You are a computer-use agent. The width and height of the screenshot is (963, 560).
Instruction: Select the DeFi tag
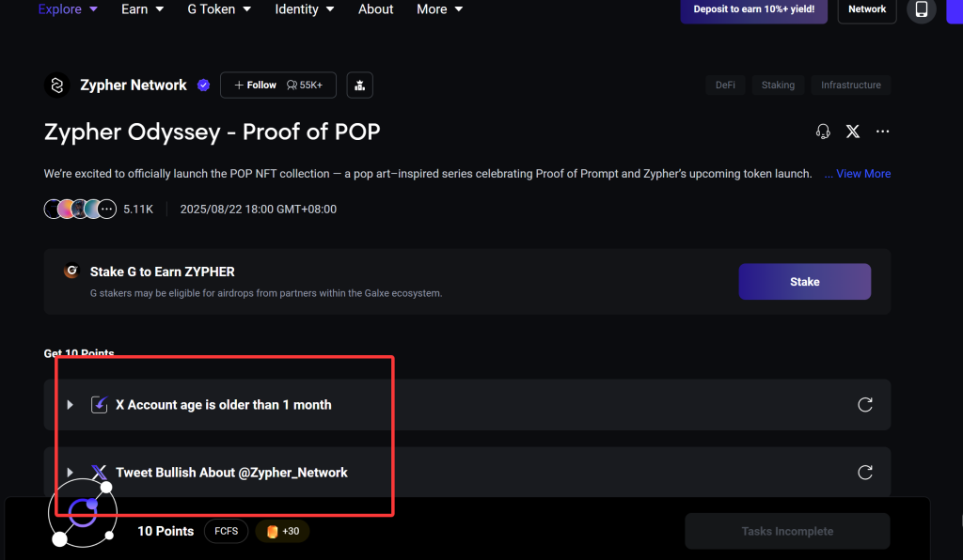(x=725, y=86)
